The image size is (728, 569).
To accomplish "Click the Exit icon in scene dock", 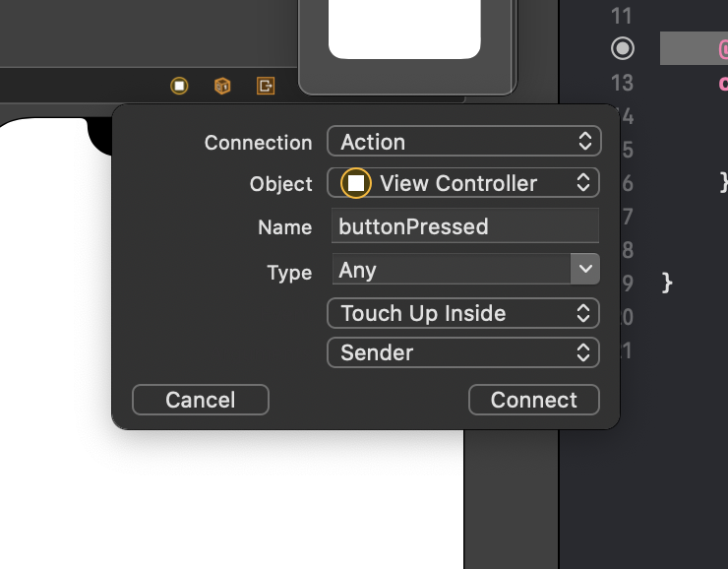I will pos(266,86).
